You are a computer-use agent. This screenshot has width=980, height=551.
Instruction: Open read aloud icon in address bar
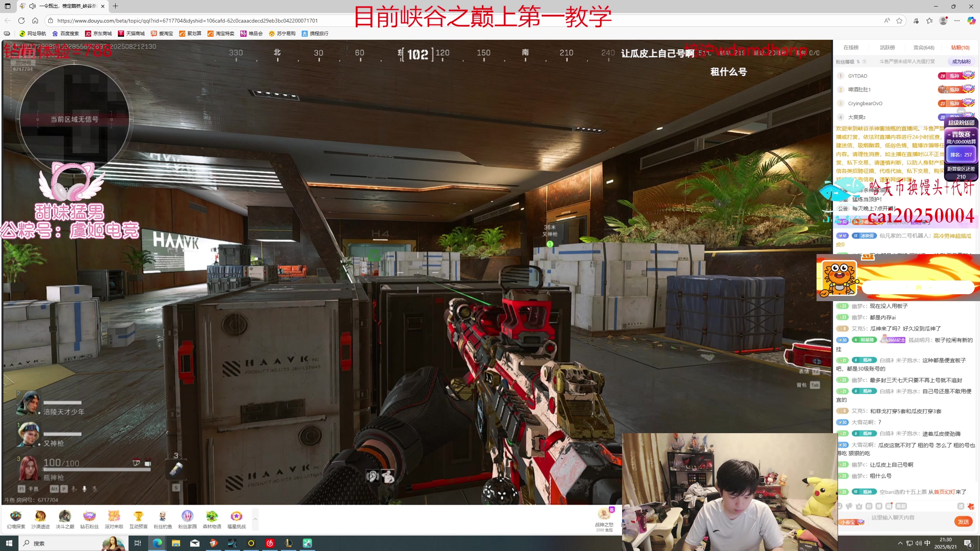pos(887,21)
